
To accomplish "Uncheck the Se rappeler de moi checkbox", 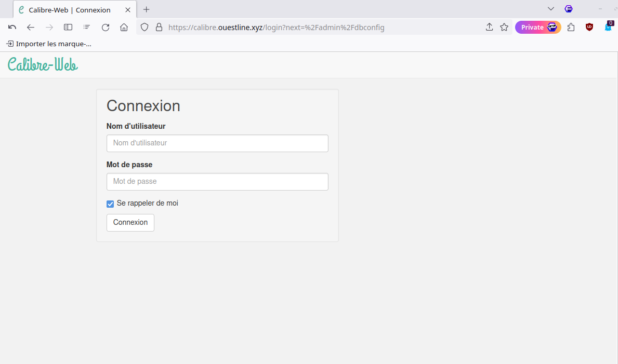I will (x=110, y=204).
